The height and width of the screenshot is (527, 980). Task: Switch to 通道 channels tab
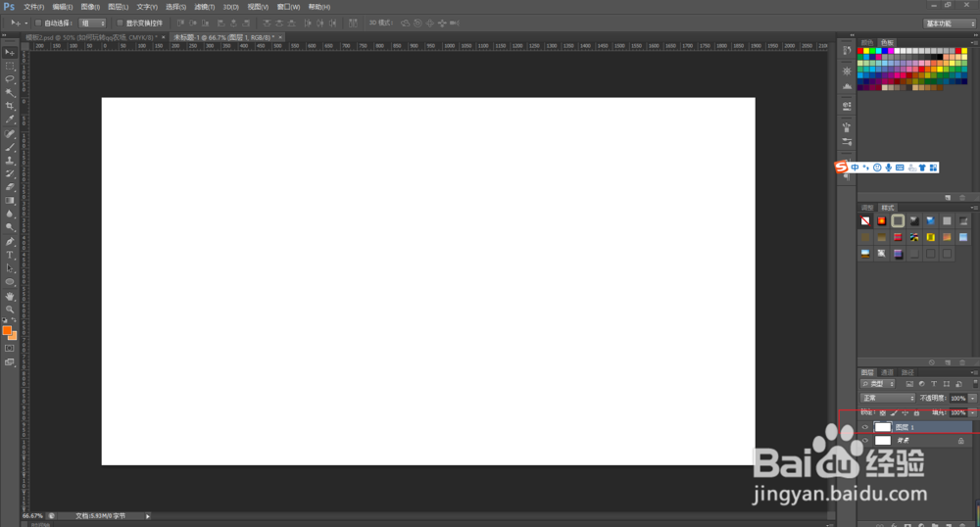tap(887, 373)
